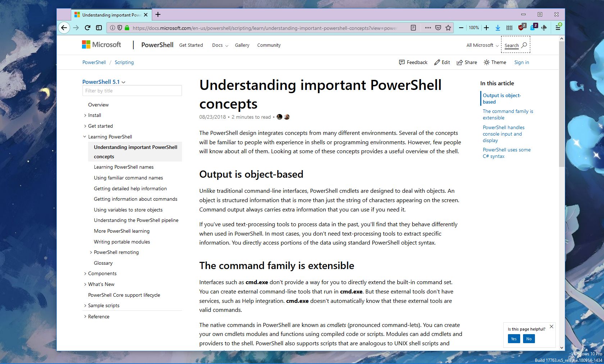
Task: Click the green padlock security icon
Action: point(127,28)
